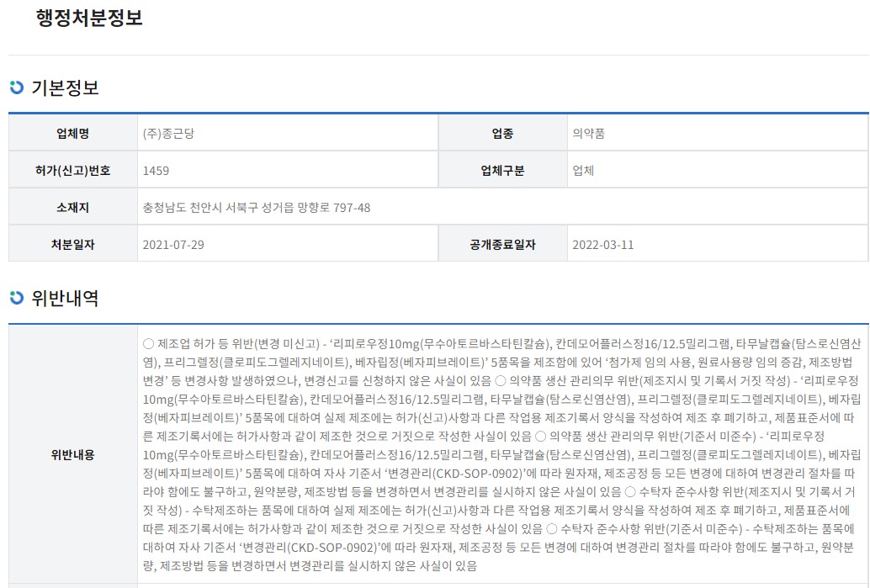Screen dimensions: 870x588
Task: Click the 공개종료일자 label cell
Action: (502, 245)
